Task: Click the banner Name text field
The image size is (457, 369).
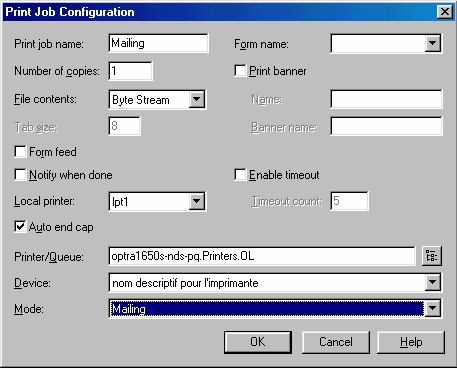Action: [x=386, y=99]
